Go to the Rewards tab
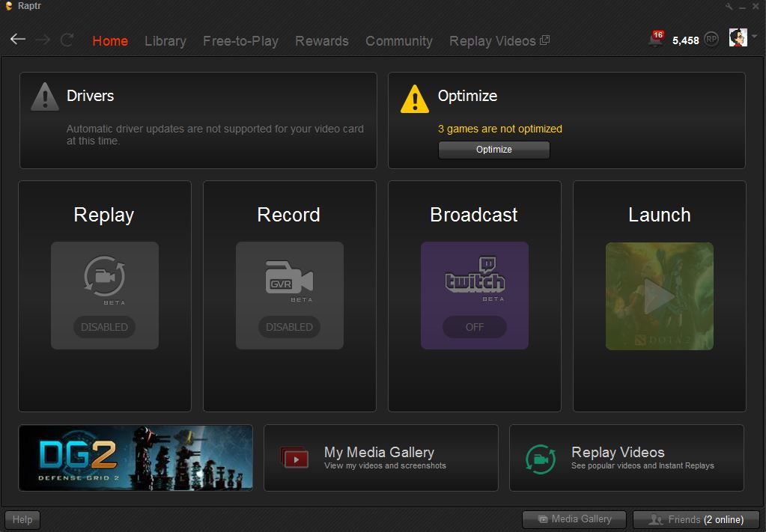Viewport: 766px width, 532px height. (x=322, y=41)
